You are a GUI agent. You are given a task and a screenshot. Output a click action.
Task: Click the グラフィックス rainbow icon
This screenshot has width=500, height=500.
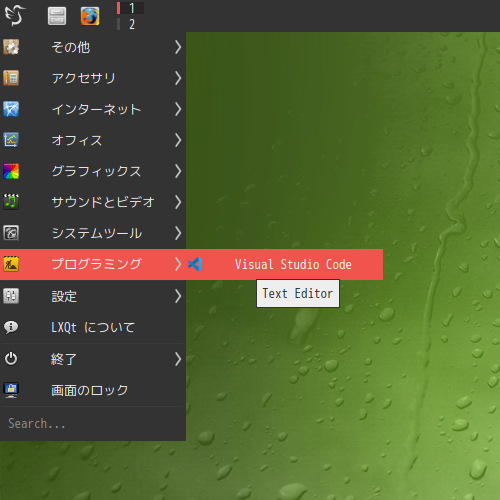(11, 171)
